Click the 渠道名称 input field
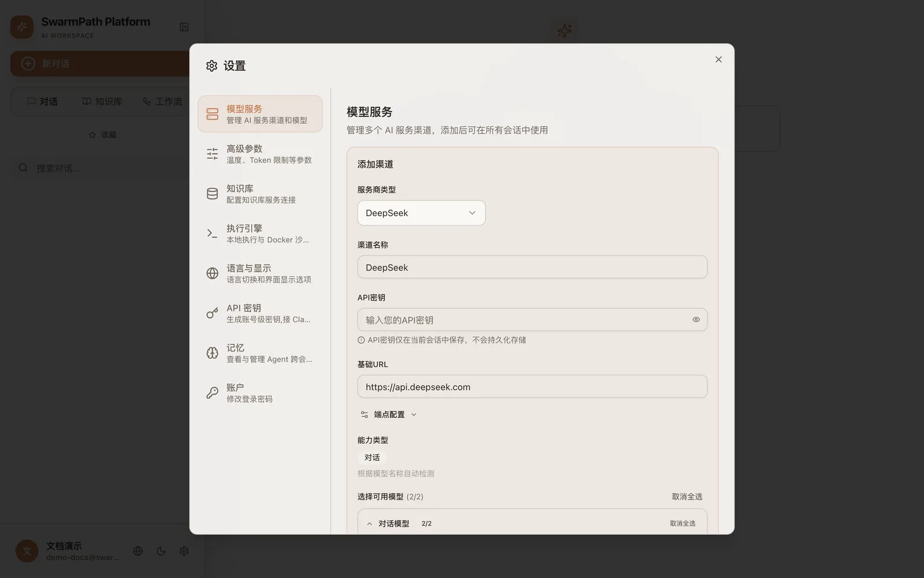Screen dimensions: 924x578 [x=532, y=267]
